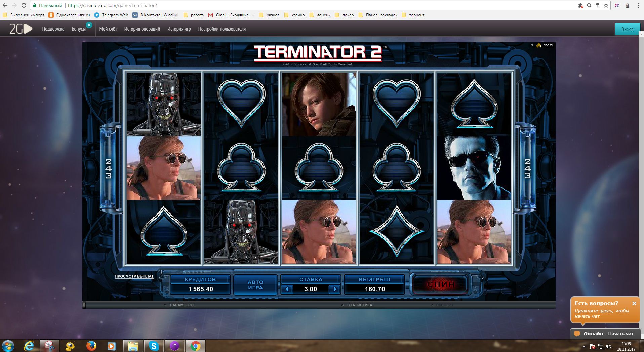Log out with the Выход button
This screenshot has width=644, height=352.
[627, 29]
